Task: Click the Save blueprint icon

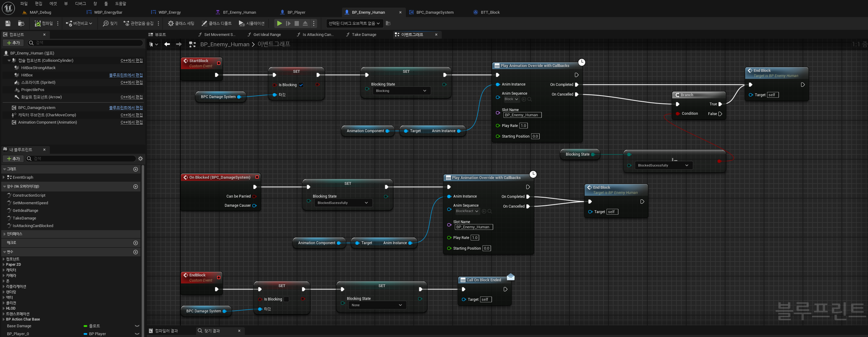Action: 8,23
